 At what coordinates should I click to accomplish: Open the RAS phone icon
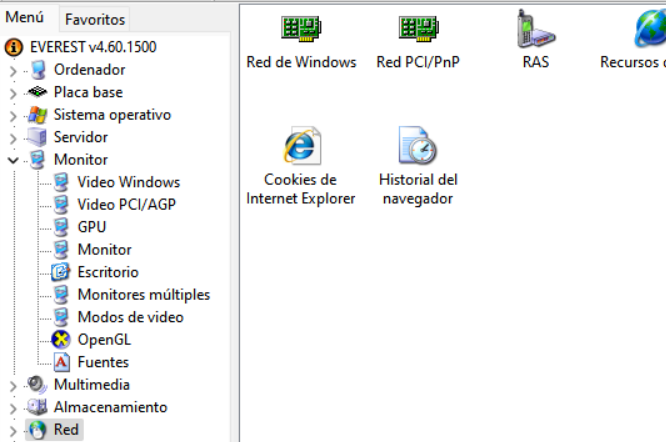click(x=536, y=28)
